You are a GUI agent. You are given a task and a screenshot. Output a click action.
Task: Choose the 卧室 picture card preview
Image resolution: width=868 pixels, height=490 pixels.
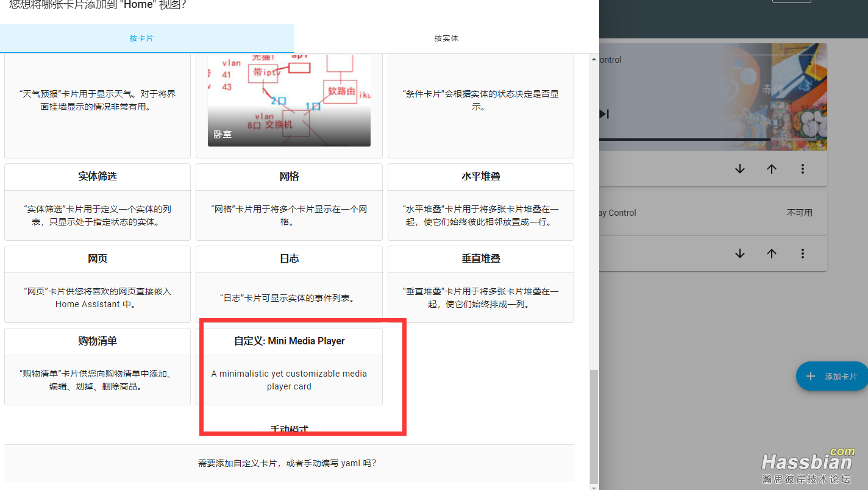point(289,101)
